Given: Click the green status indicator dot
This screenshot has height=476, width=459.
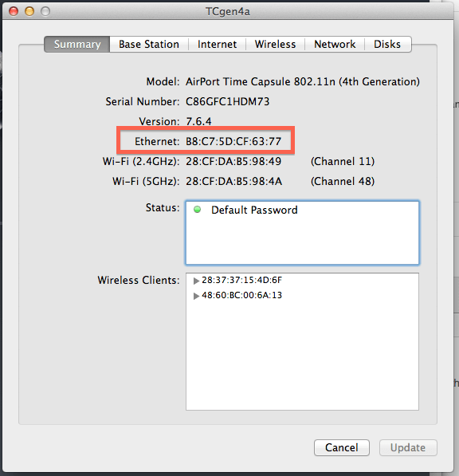Looking at the screenshot, I should 197,210.
